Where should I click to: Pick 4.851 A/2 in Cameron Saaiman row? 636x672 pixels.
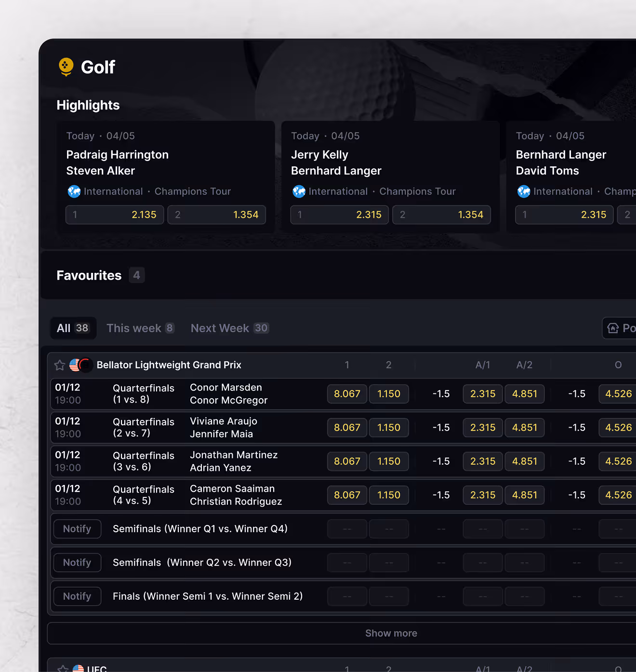525,495
